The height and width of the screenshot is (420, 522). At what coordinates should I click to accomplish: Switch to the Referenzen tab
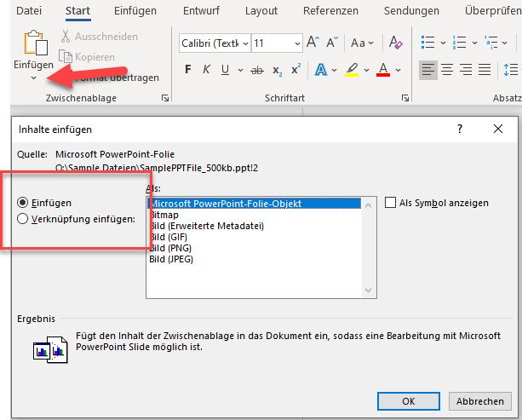pos(330,11)
